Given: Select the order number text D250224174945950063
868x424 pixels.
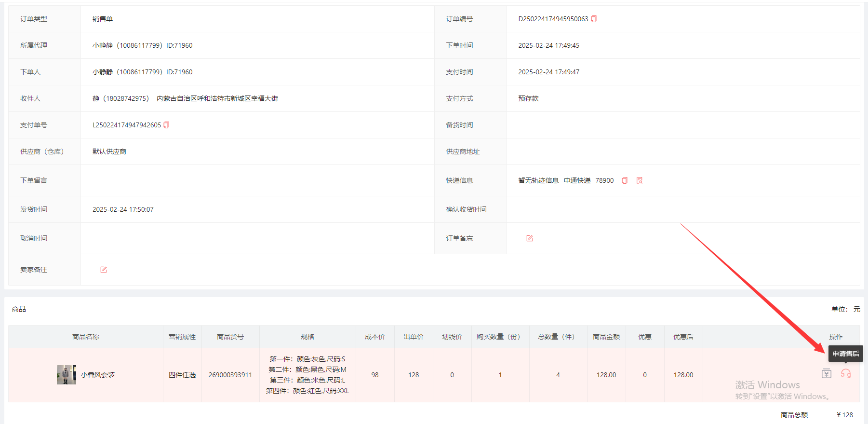Looking at the screenshot, I should point(553,19).
